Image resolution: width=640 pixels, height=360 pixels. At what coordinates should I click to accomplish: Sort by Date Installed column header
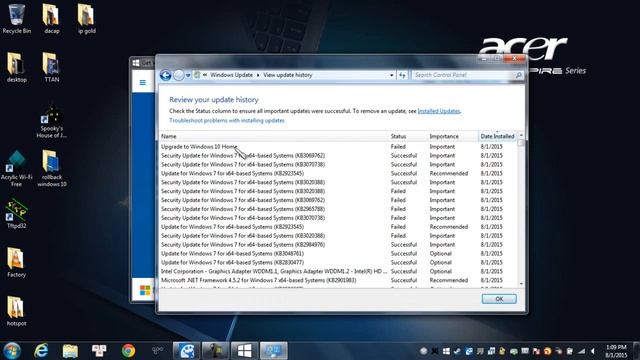click(497, 136)
